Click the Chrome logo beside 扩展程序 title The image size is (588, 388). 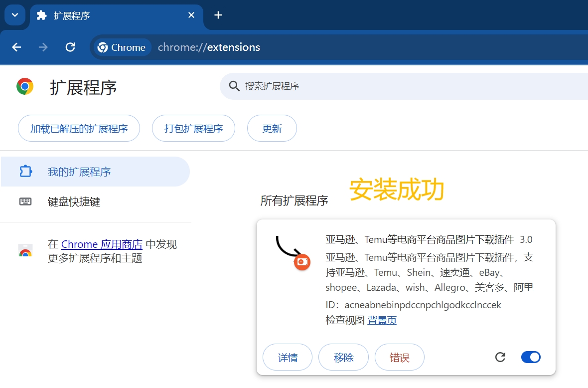(25, 86)
